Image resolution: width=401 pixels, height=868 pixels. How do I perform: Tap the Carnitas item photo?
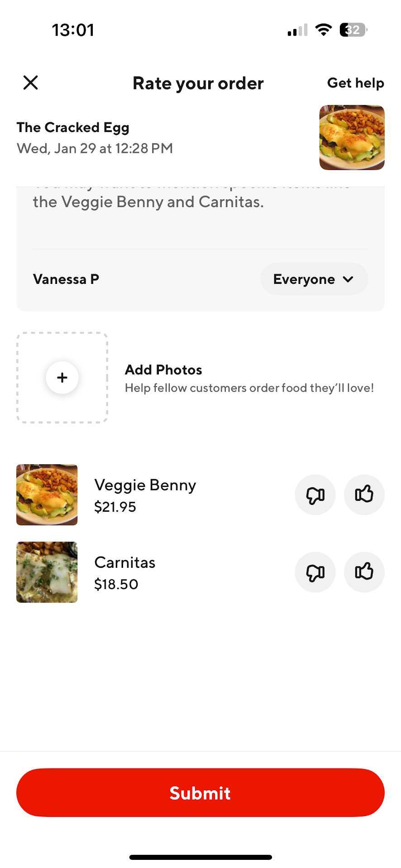(x=47, y=572)
